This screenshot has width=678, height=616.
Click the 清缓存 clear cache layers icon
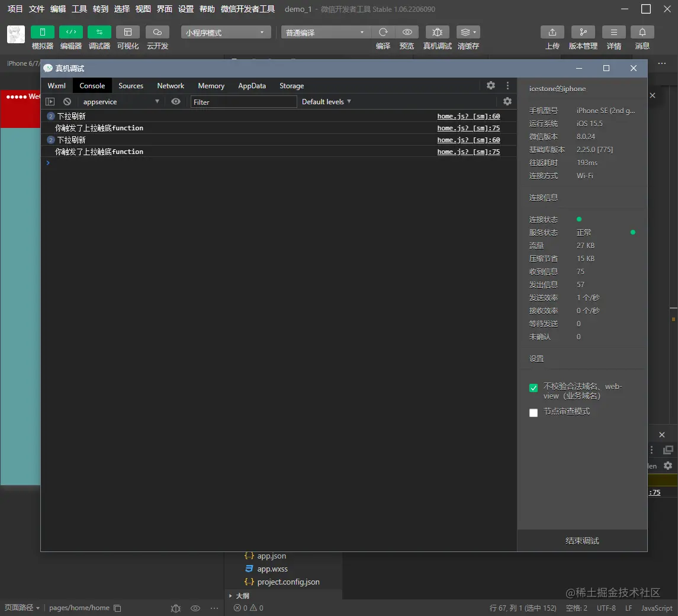465,32
